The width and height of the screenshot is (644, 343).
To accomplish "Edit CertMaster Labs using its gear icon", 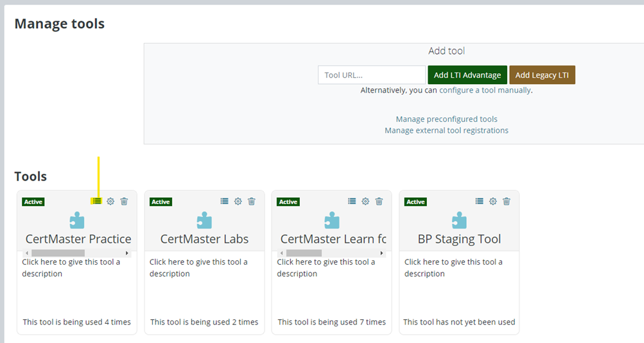I will click(238, 201).
